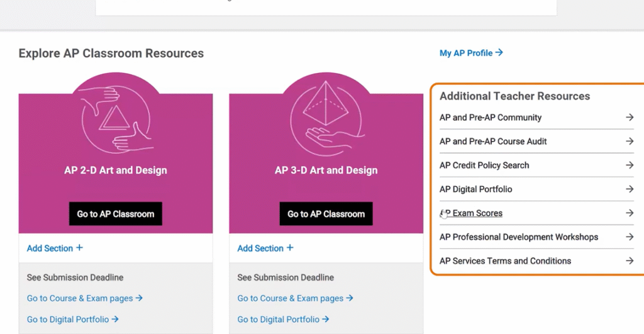Go to Digital Portfolio under 3-D Art card
Screen dimensions: 644x334
click(283, 320)
